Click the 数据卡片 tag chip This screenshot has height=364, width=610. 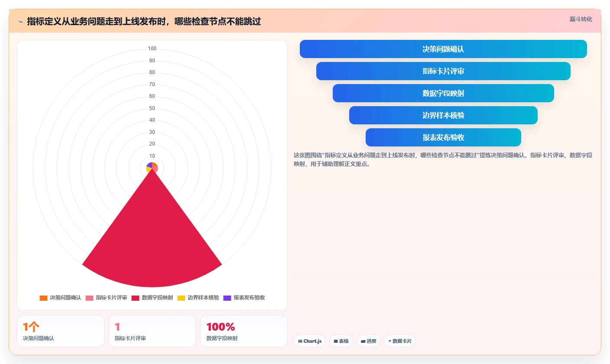click(x=400, y=341)
